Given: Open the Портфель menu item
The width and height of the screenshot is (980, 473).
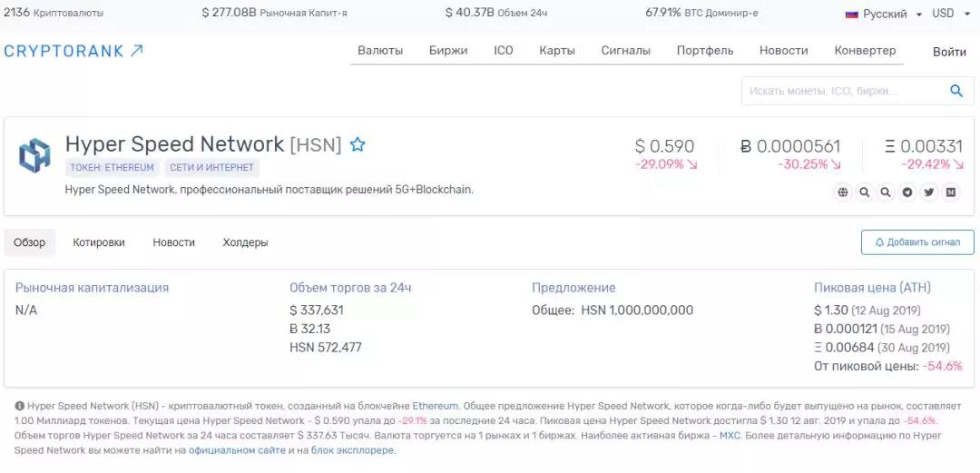Looking at the screenshot, I should coord(705,51).
